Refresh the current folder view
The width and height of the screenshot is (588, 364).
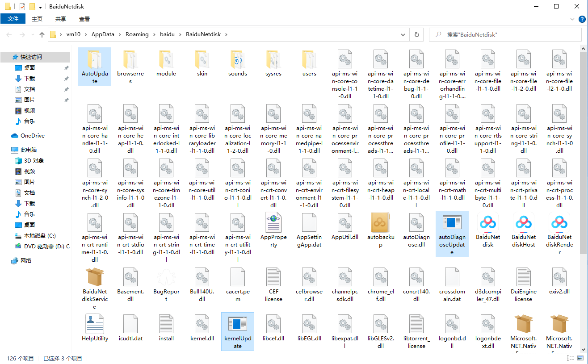pyautogui.click(x=416, y=34)
